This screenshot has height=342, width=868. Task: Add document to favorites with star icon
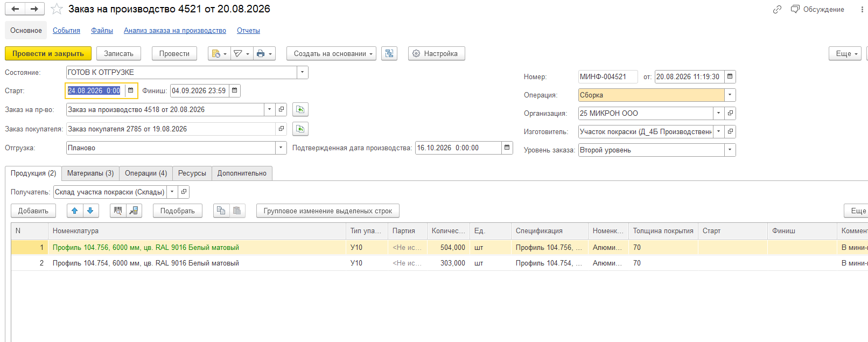pos(57,9)
